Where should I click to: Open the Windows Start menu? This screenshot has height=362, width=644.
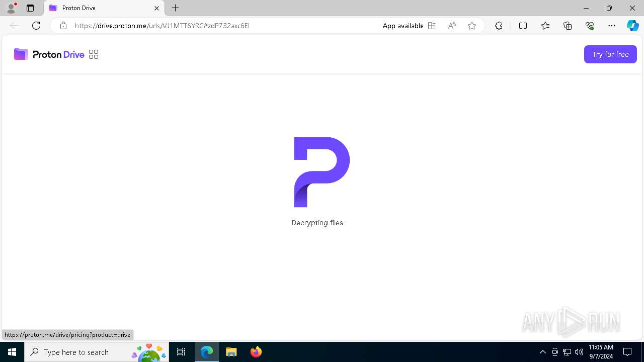click(x=12, y=352)
